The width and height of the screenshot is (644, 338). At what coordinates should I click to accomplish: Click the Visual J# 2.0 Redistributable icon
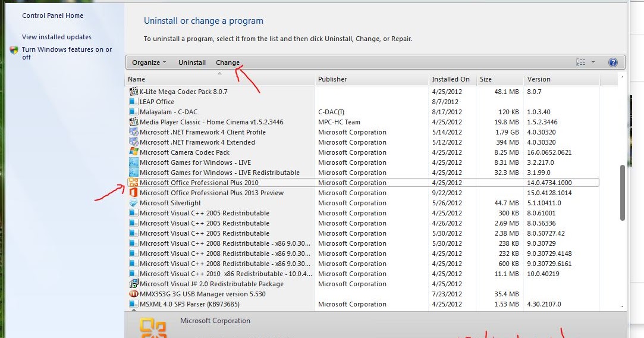pyautogui.click(x=133, y=284)
